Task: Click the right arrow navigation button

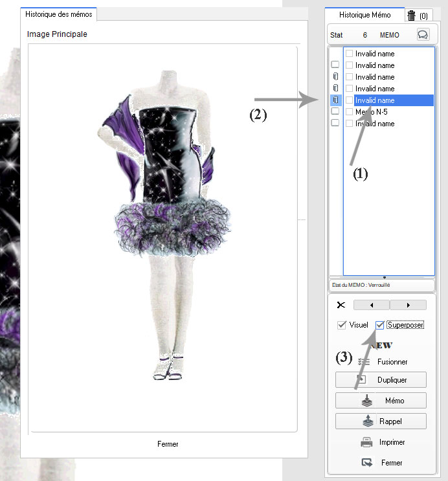Action: tap(408, 305)
